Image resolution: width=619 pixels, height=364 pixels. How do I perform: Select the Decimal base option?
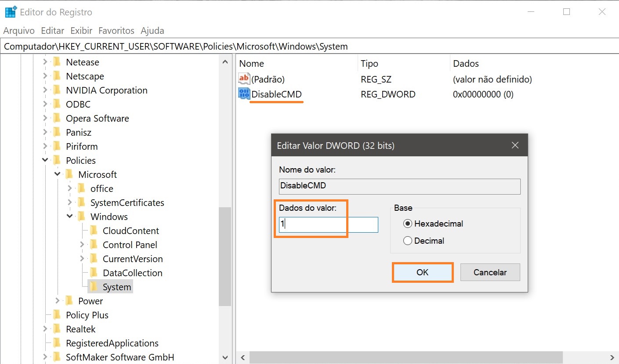(408, 241)
